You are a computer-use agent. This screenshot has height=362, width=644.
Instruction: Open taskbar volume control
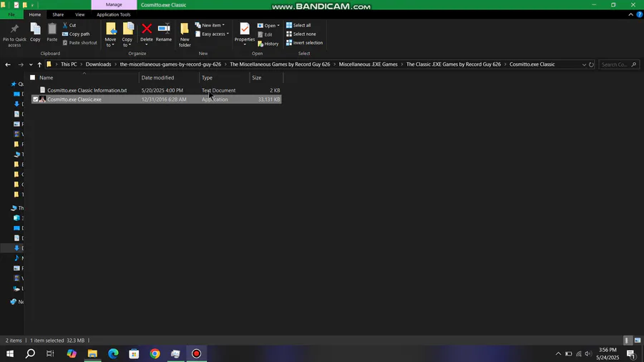588,353
